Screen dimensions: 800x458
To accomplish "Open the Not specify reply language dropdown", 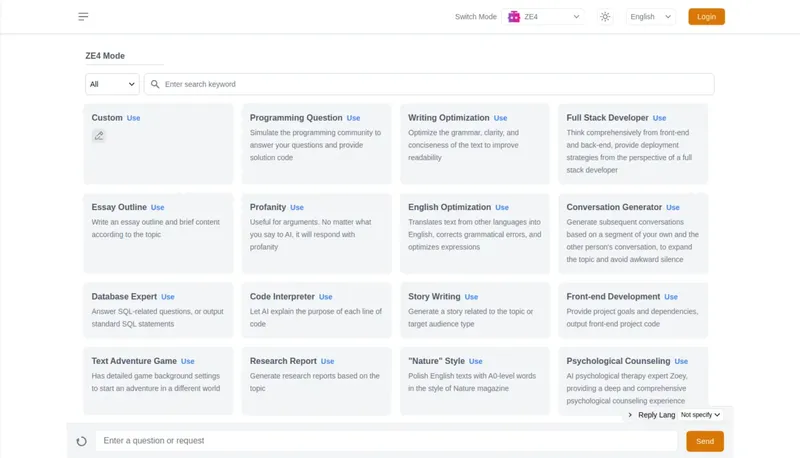I will [700, 414].
